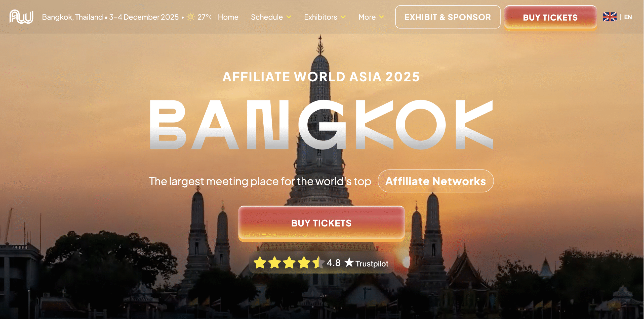The height and width of the screenshot is (319, 644).
Task: Click the AW logo icon
Action: tap(21, 17)
